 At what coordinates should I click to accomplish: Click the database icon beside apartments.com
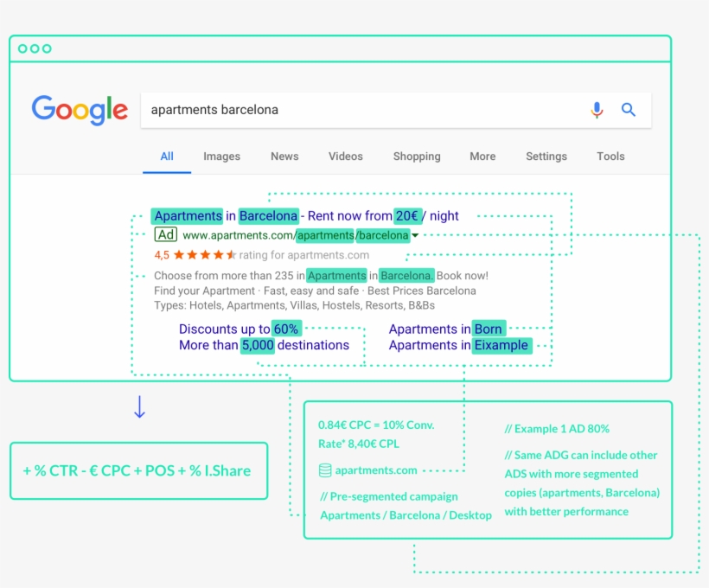[324, 470]
